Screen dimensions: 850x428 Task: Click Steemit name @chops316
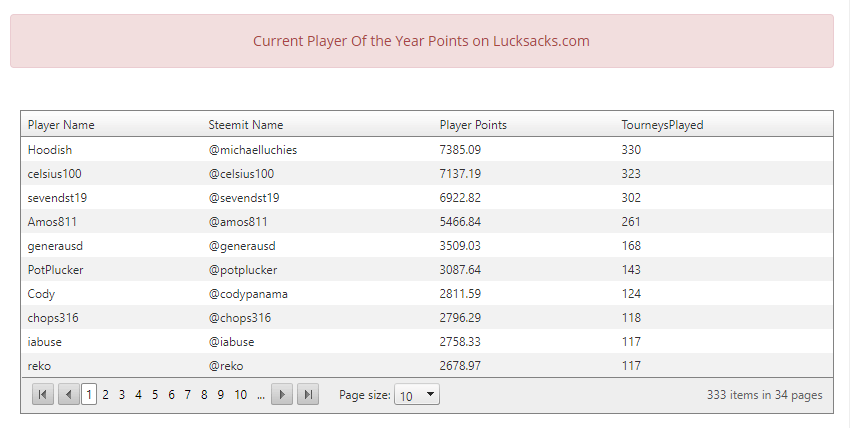point(240,318)
